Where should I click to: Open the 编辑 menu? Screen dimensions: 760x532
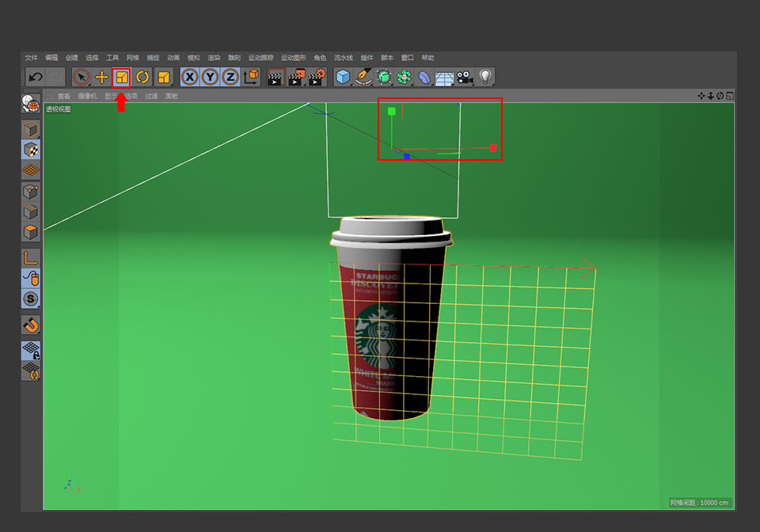pos(51,58)
